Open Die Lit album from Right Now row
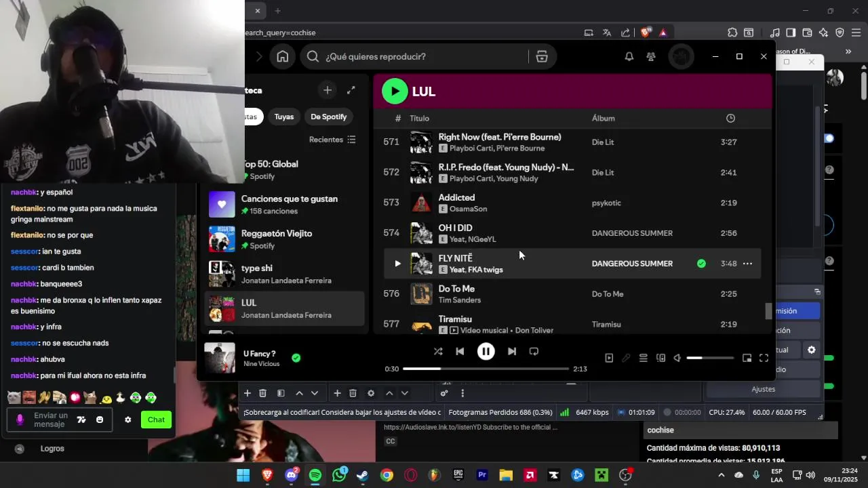Viewport: 868px width, 488px height. point(602,142)
